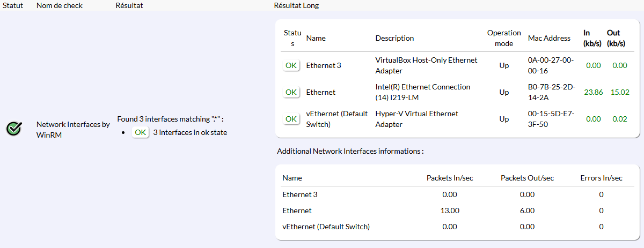Click the OK badge beside '3 interfaces in ok state'
Viewport: 644px width, 248px height.
click(x=141, y=132)
